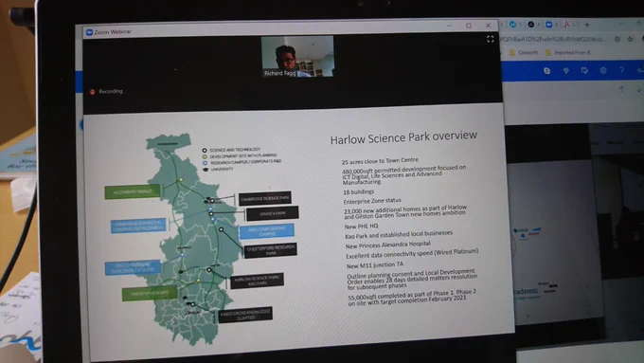This screenshot has width=644, height=363.
Task: Switch to the browser tab with black round icon
Action: 530,25
